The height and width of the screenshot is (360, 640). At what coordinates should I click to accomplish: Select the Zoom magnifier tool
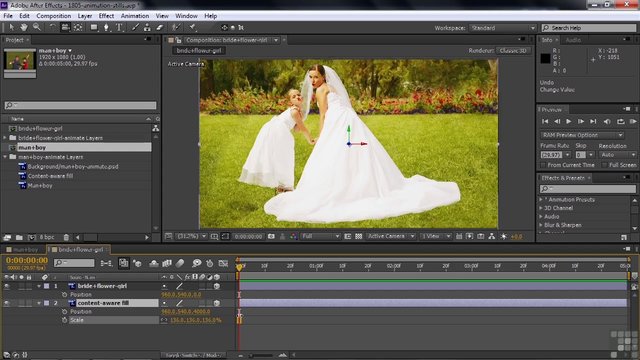pyautogui.click(x=36, y=27)
